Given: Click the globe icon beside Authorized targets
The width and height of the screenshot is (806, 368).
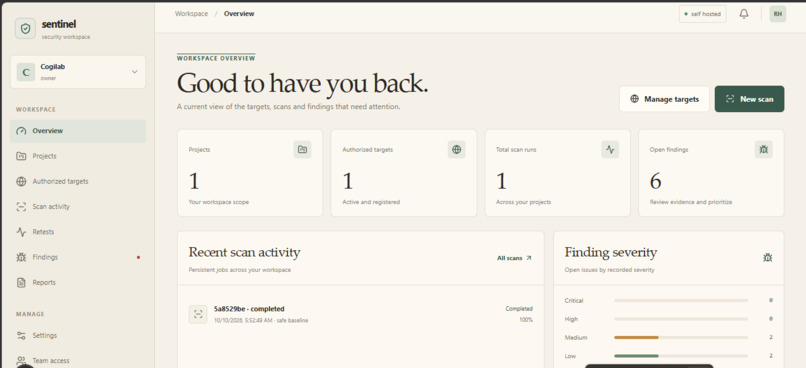Looking at the screenshot, I should click(x=21, y=181).
